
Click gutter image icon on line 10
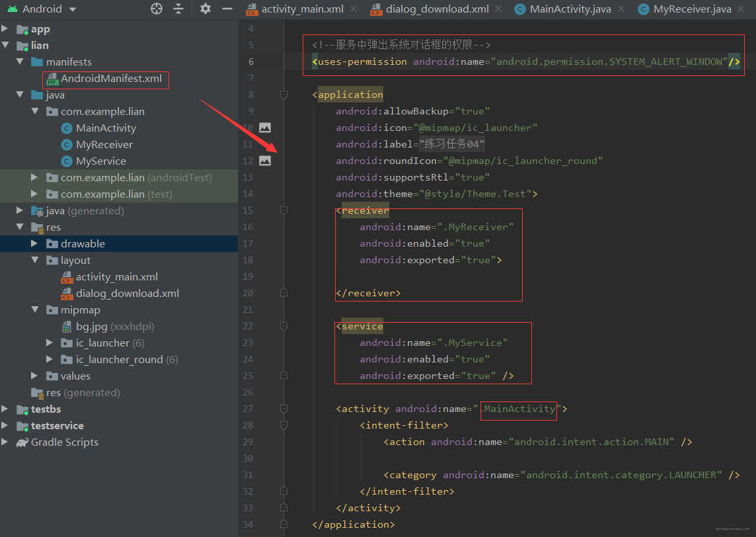coord(265,128)
